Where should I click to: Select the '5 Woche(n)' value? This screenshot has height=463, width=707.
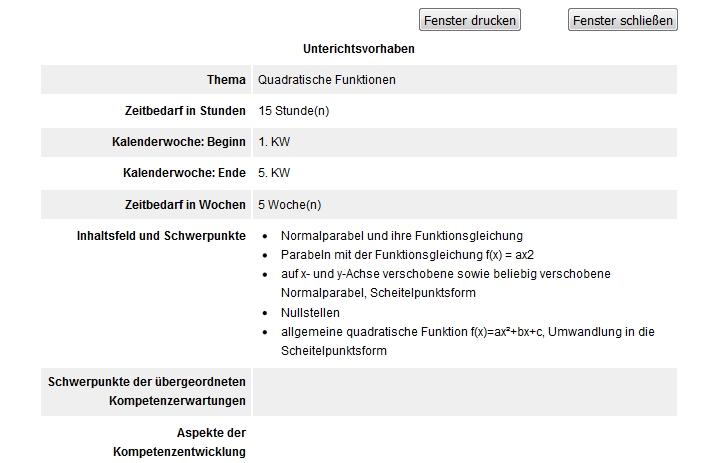click(x=290, y=205)
